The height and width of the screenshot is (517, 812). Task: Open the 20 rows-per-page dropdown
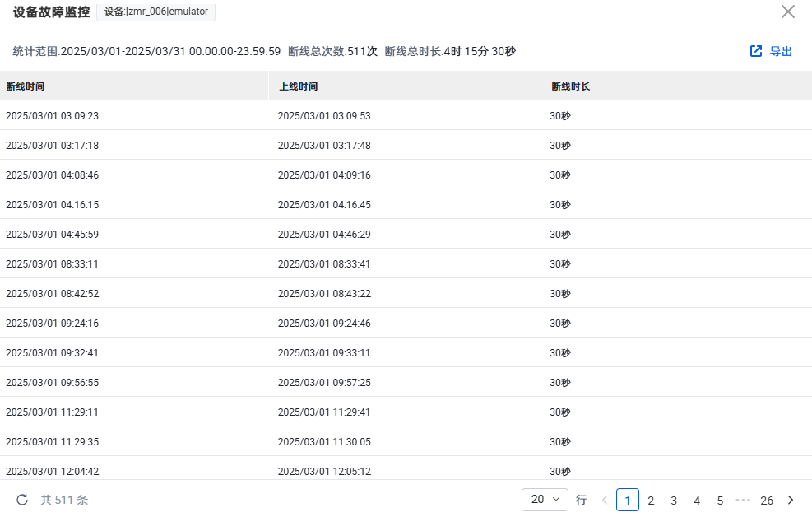coord(545,500)
